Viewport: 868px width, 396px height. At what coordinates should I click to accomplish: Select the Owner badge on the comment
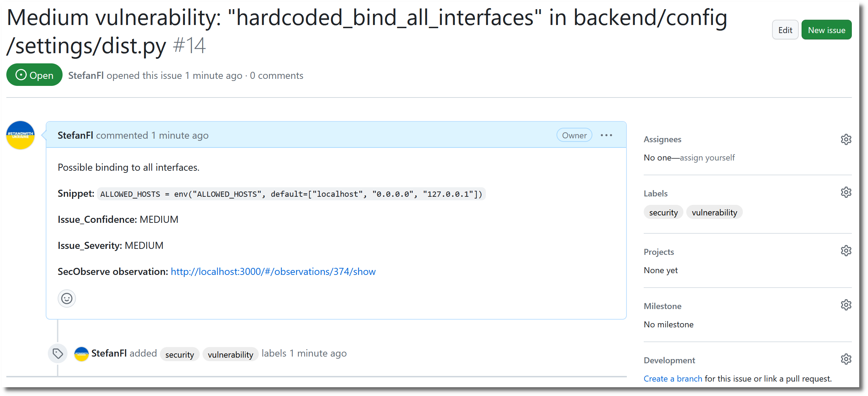[x=574, y=135]
